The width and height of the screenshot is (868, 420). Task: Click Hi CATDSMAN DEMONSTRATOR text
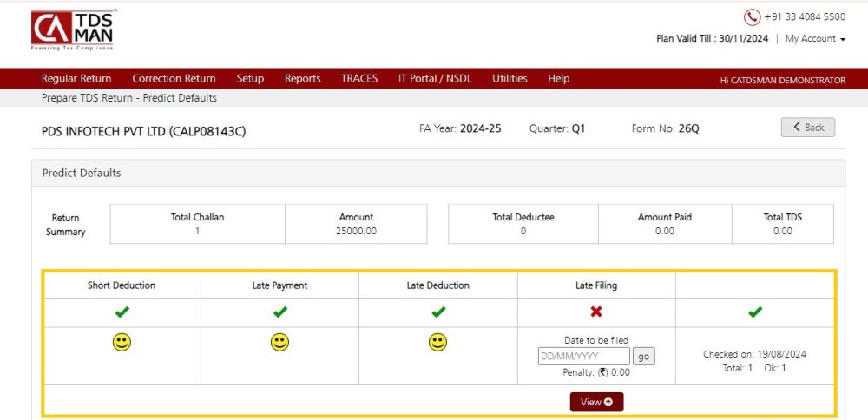[783, 80]
